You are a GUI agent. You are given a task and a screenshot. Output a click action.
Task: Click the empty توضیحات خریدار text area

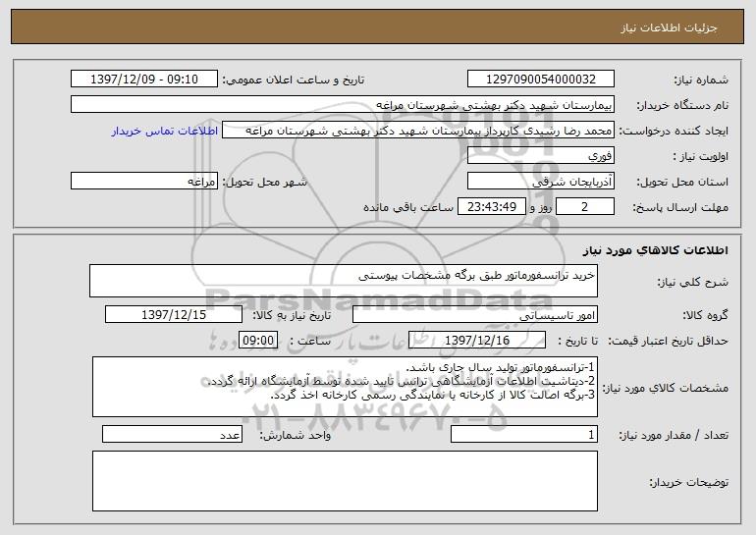click(345, 481)
